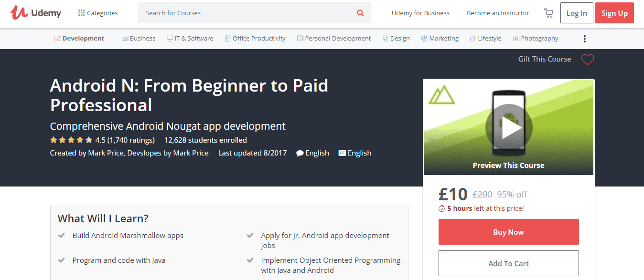Select the Marketing category tab
The image size is (644, 280).
[440, 39]
